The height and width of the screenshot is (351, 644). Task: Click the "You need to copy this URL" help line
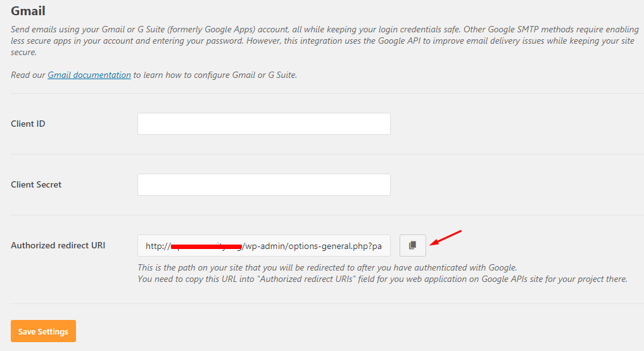point(382,279)
